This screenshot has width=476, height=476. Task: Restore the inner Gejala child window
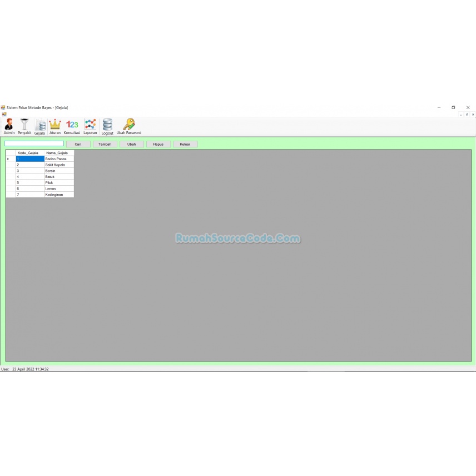point(467,115)
